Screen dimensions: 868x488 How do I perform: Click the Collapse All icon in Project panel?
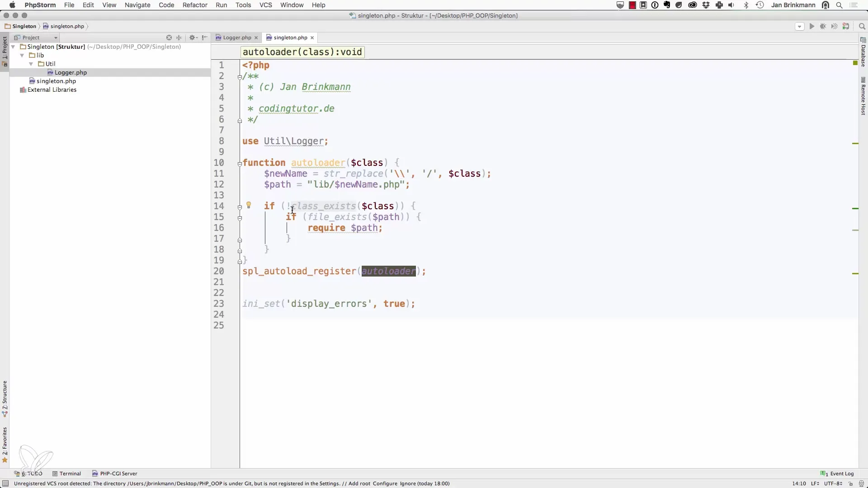(x=179, y=38)
